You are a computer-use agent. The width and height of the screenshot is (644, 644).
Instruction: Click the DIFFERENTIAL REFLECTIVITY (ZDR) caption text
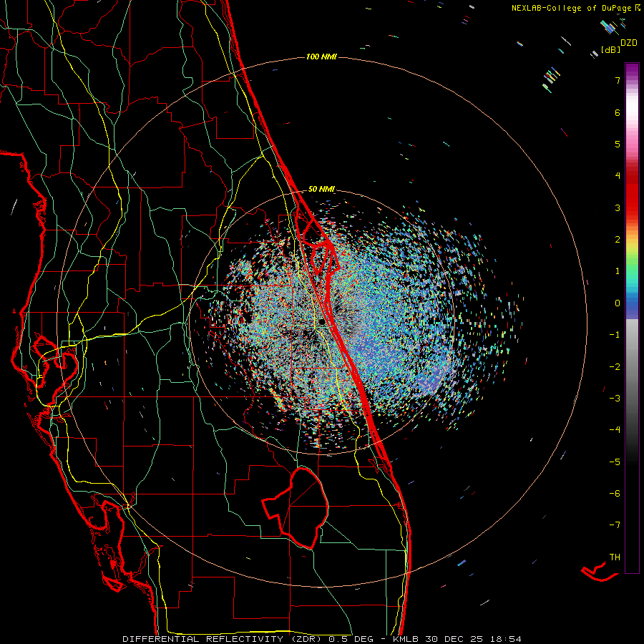[223, 639]
